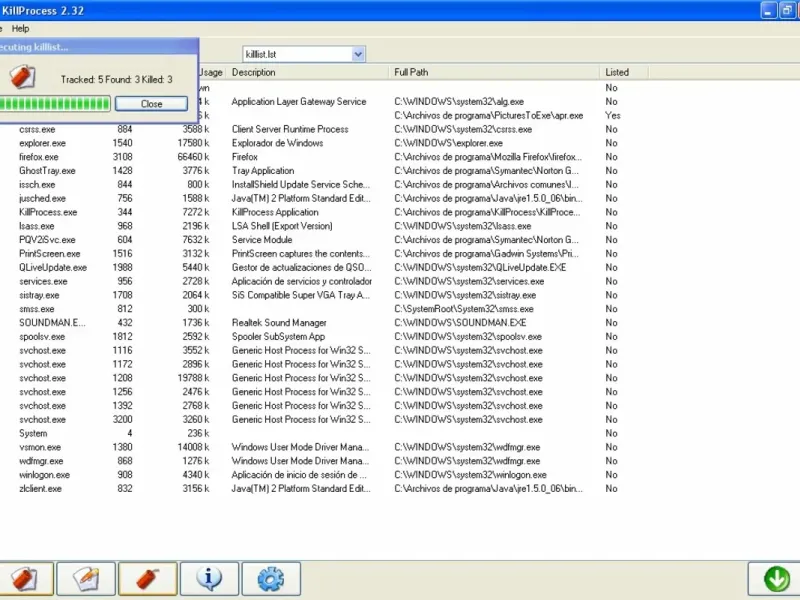Sort by Full Path column header
Viewport: 800px width, 600px height.
(x=494, y=72)
